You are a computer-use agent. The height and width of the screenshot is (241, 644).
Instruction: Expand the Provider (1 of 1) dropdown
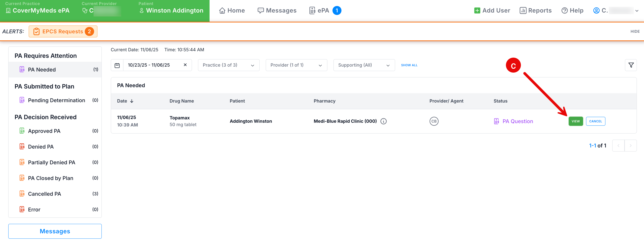coord(296,65)
